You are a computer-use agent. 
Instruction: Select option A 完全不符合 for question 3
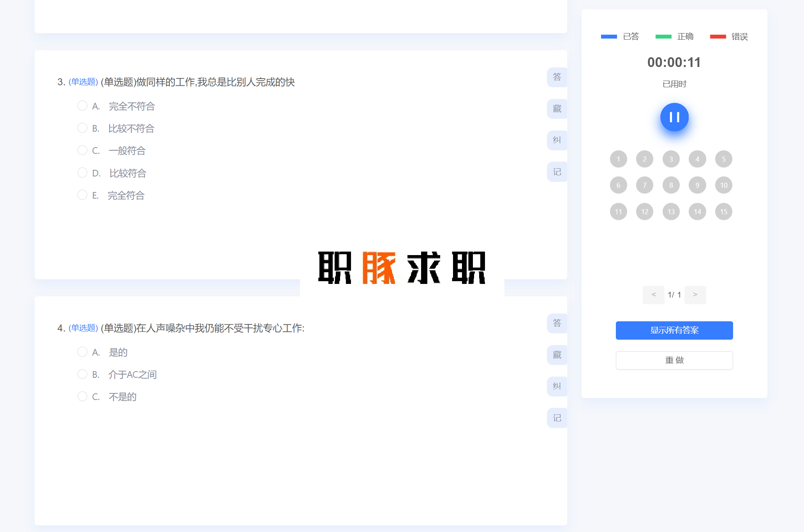coord(82,106)
